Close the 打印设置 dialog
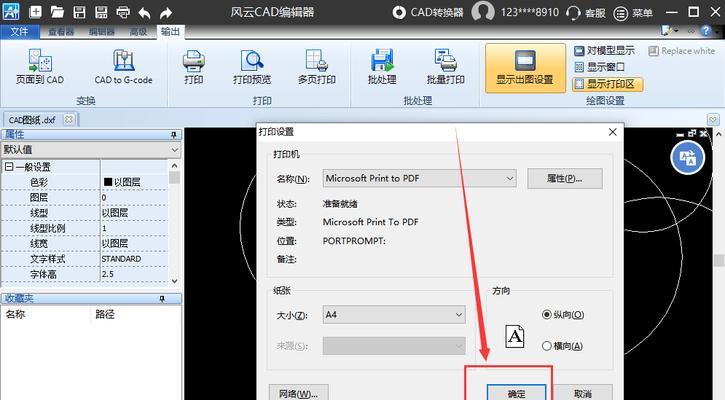This screenshot has height=400, width=725. pos(613,132)
